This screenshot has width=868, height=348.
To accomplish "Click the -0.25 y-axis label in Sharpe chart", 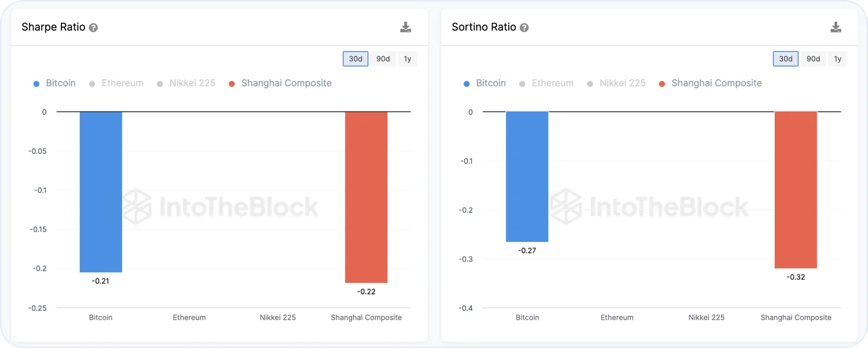I will [37, 308].
